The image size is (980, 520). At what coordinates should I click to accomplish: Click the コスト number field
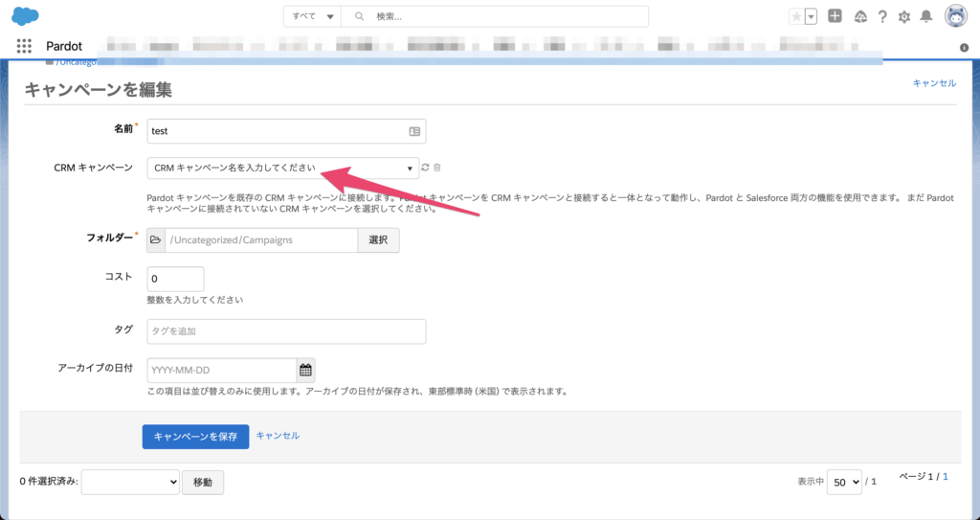[176, 279]
